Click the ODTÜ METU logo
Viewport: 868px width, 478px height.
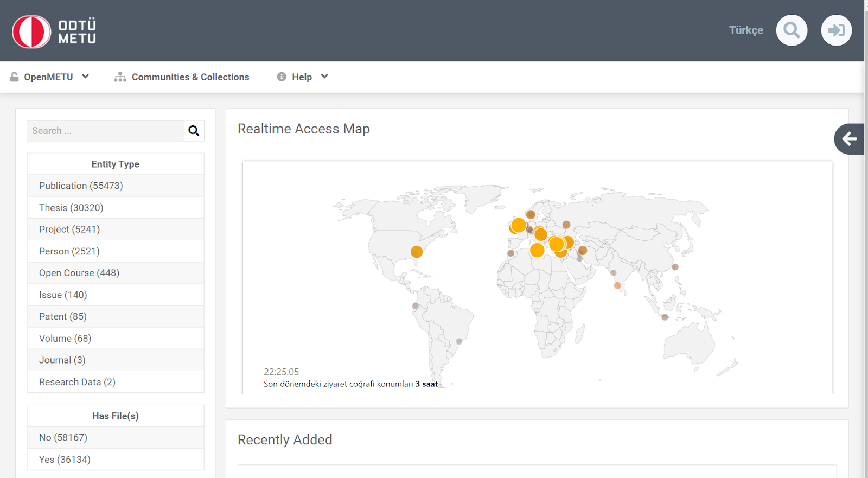click(x=54, y=31)
